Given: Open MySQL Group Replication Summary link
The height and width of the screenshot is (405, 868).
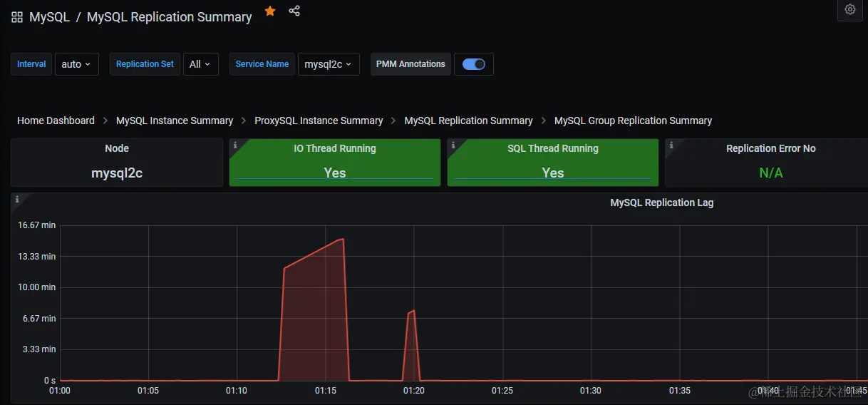Looking at the screenshot, I should tap(633, 121).
